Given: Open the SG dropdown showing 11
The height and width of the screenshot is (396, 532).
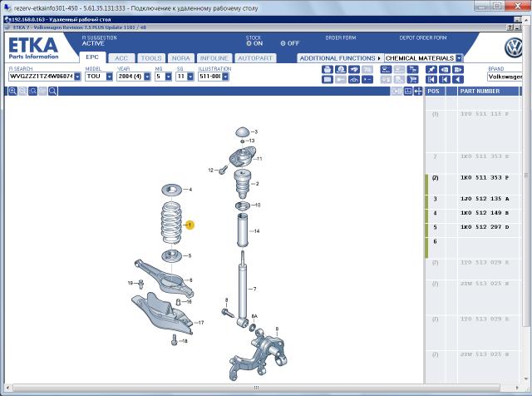Looking at the screenshot, I should coord(190,77).
